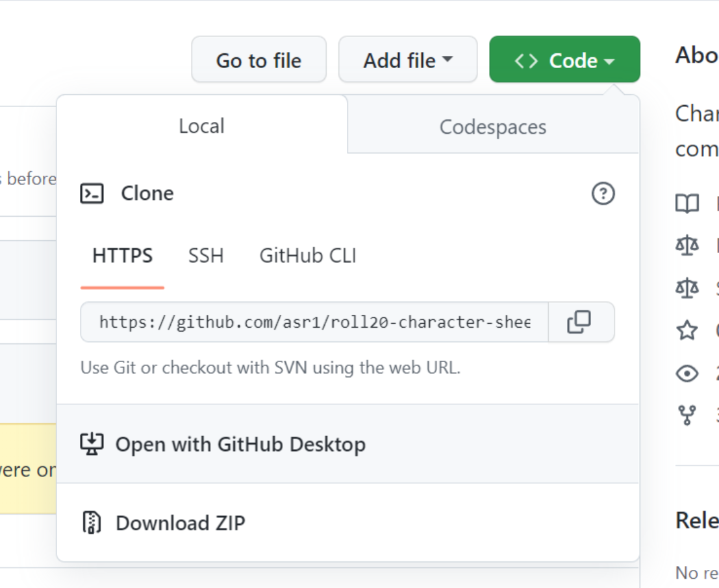Click the copy URL to clipboard icon
Image resolution: width=719 pixels, height=588 pixels.
[x=579, y=322]
